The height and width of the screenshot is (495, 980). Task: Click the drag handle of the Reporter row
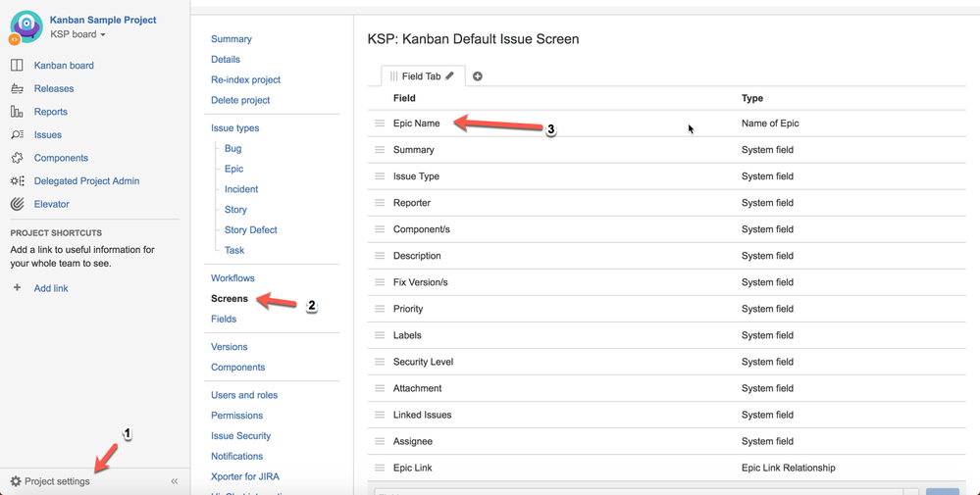click(380, 203)
